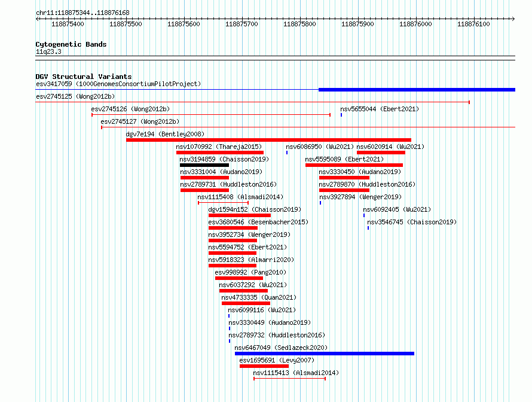Open esv2745125 (Wong2012b) variant label
This screenshot has width=532, height=402.
[x=75, y=96]
